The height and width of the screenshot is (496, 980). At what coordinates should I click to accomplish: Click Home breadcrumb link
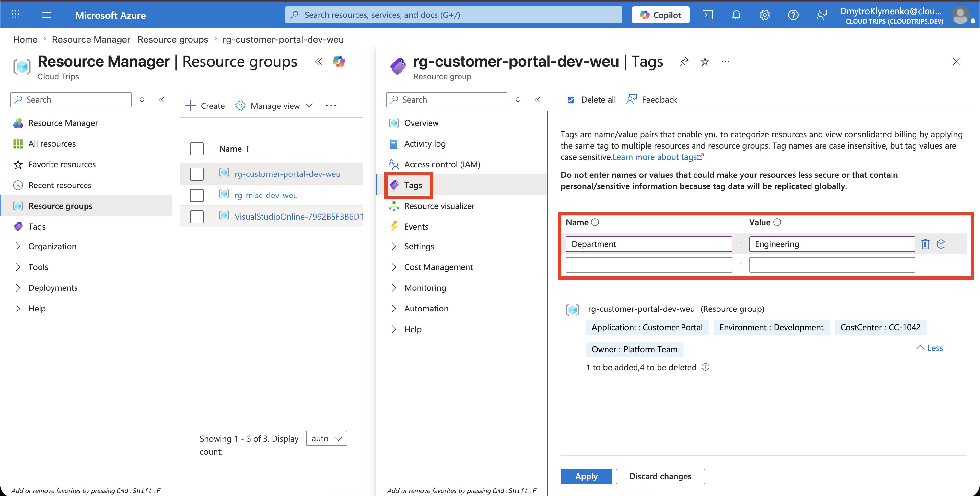click(x=25, y=39)
